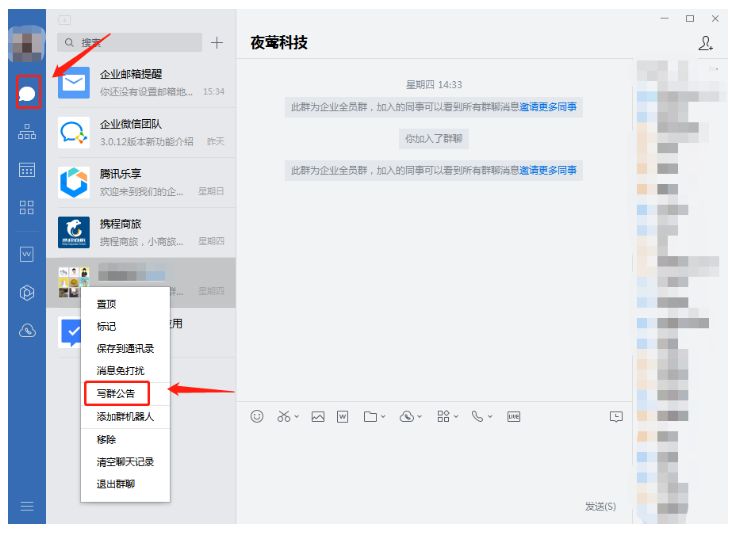Image resolution: width=741 pixels, height=533 pixels.
Task: Open the Contacts organization chart icon
Action: (x=27, y=132)
